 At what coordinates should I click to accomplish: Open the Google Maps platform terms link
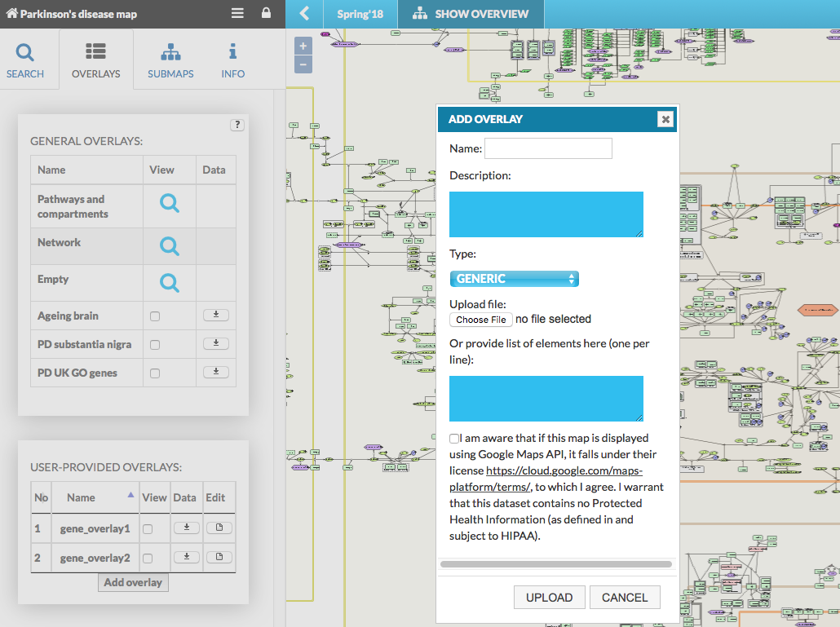tap(546, 479)
